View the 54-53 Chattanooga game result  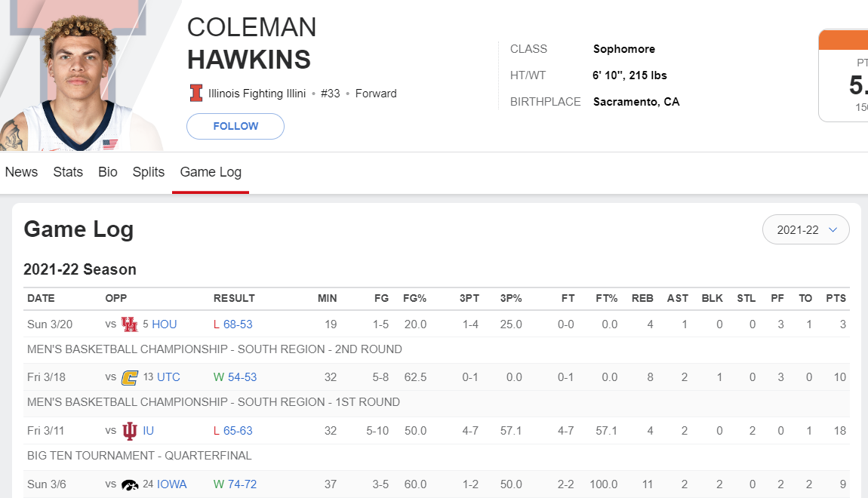point(242,377)
